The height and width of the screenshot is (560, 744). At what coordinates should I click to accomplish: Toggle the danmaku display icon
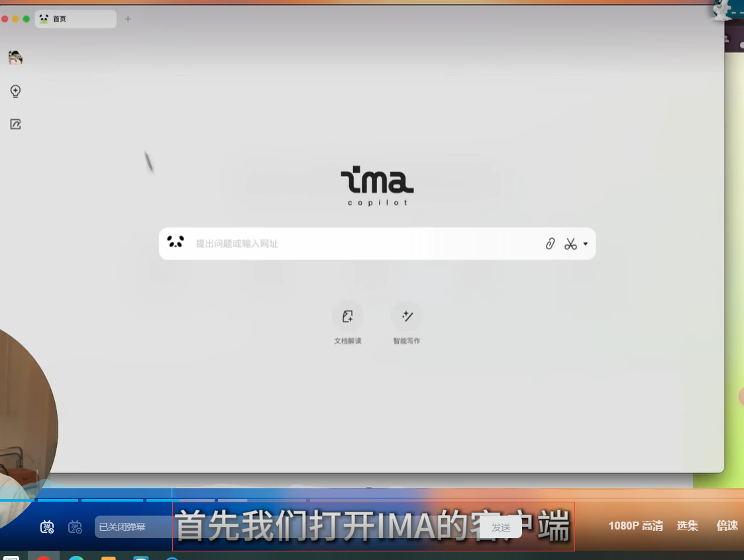click(47, 527)
